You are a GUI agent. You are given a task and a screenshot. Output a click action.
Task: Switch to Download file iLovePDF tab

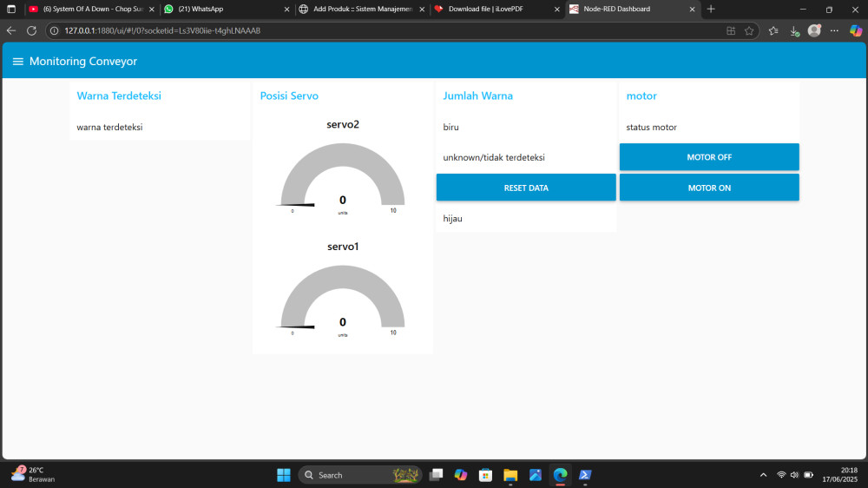(497, 10)
